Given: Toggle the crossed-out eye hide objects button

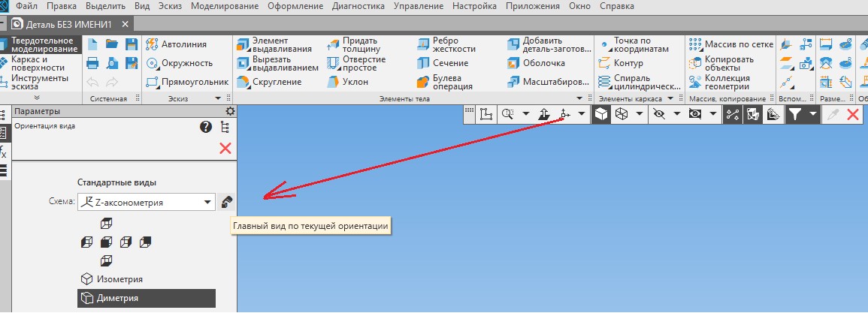Looking at the screenshot, I should pos(659,115).
